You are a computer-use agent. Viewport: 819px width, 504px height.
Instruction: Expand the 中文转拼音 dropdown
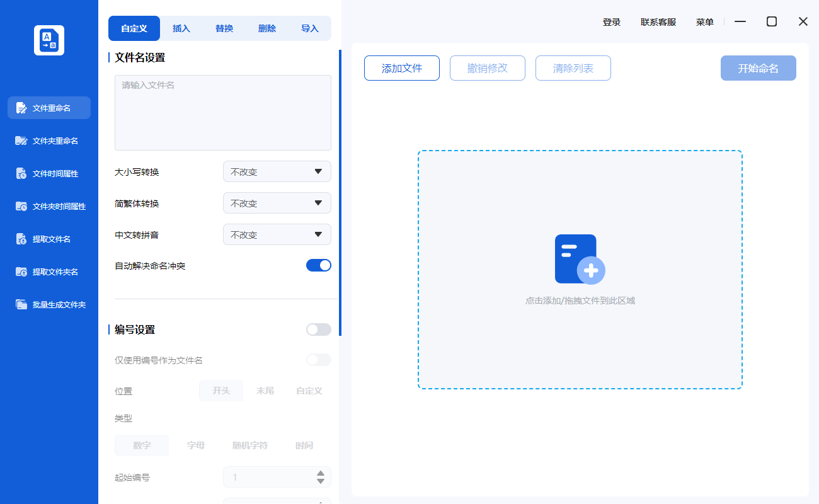point(277,234)
